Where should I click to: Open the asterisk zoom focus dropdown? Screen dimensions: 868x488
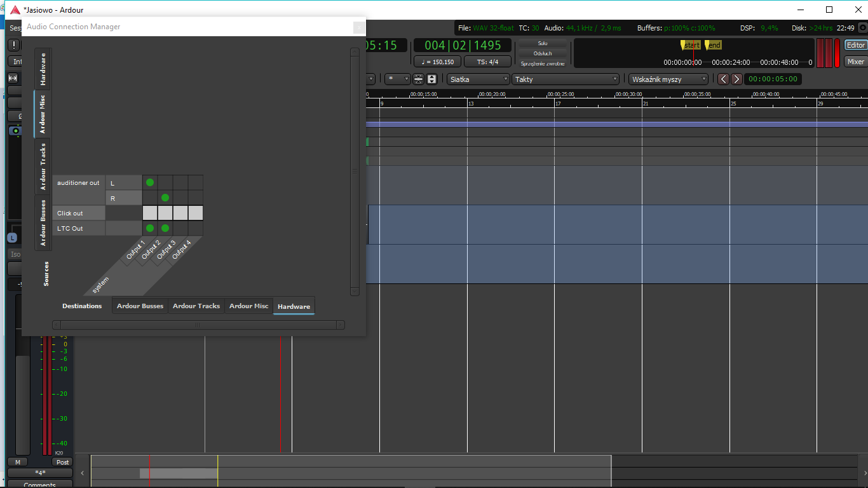coord(398,79)
